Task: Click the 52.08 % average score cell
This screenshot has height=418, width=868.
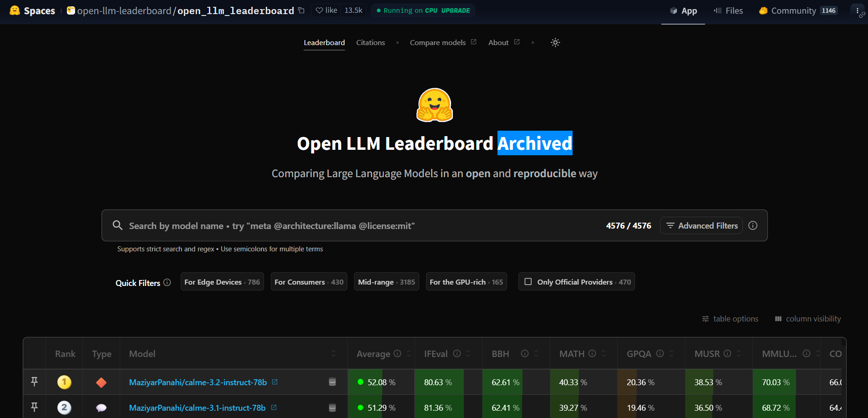Action: click(x=381, y=382)
